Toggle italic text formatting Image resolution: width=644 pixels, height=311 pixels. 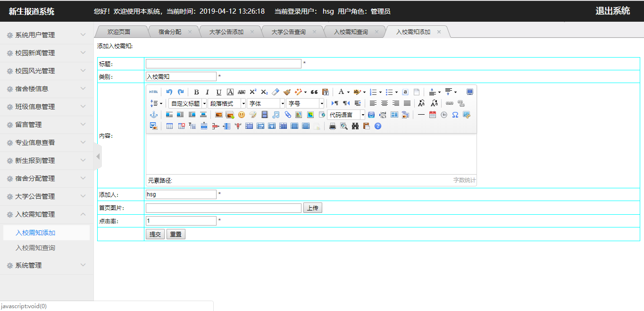tap(207, 92)
